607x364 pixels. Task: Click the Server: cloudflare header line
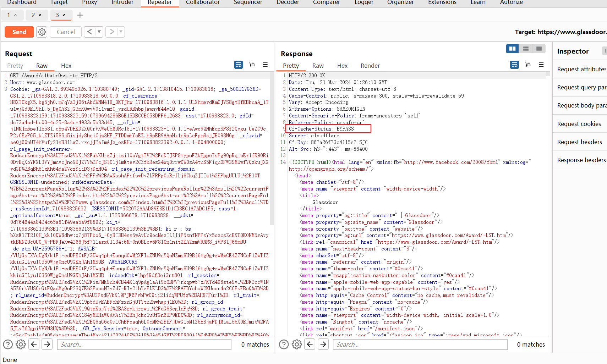[x=314, y=136]
